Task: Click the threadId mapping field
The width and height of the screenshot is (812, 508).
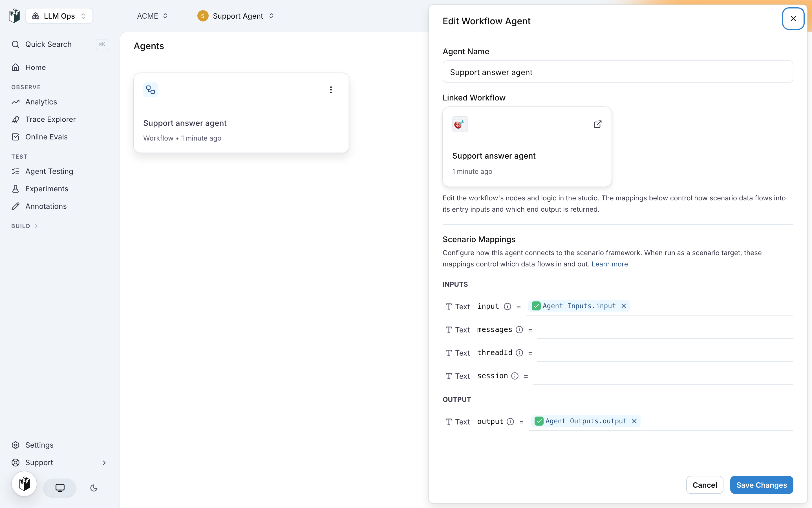Action: (665, 353)
